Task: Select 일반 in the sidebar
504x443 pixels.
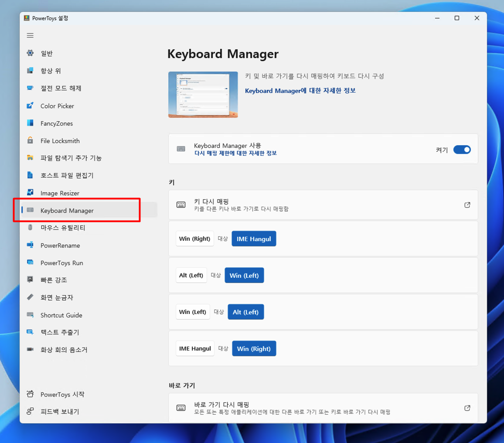Action: coord(89,53)
